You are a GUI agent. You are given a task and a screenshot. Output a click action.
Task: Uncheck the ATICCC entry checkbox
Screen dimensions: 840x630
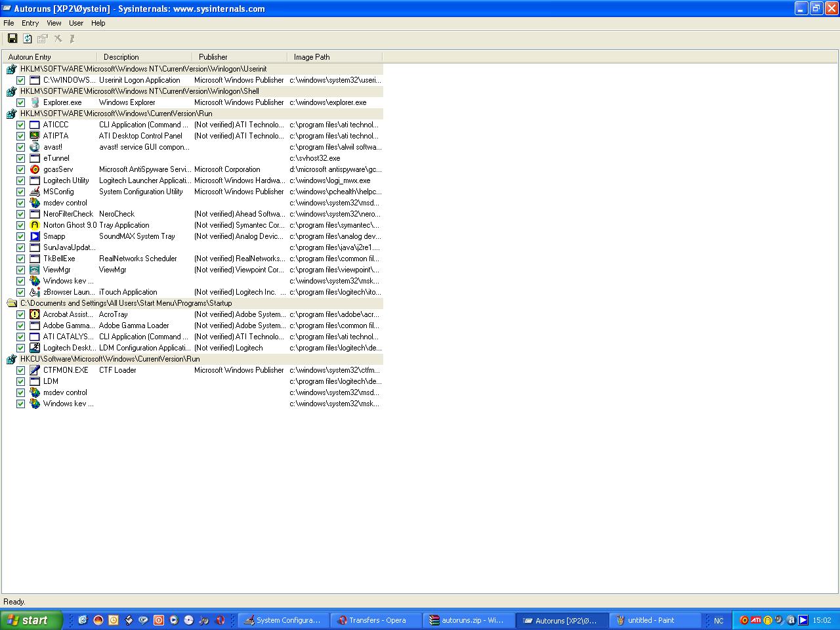(x=20, y=125)
